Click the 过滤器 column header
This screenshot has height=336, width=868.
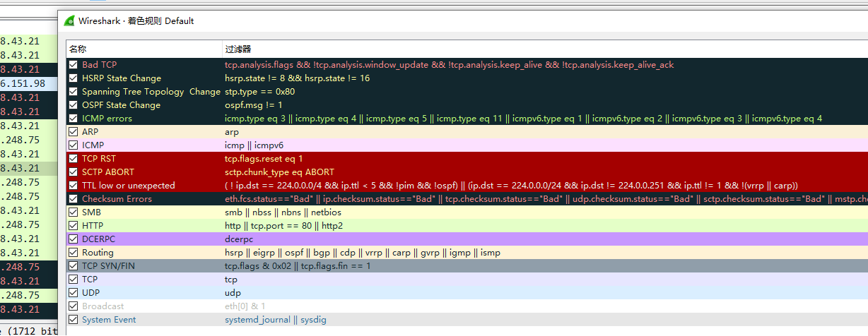(238, 49)
